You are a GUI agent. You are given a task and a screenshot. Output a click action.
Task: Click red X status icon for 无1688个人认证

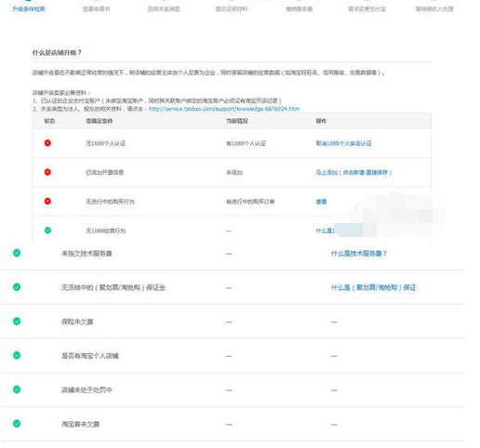coord(47,143)
